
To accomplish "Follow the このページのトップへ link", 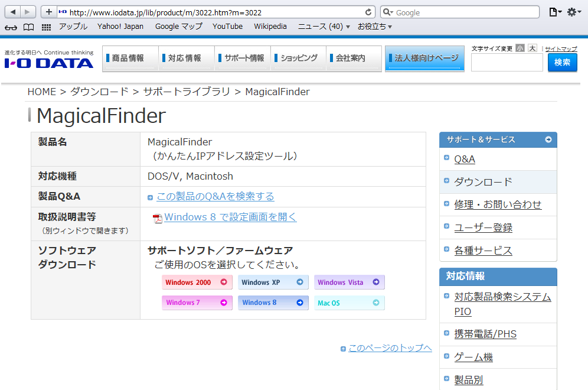I will (390, 348).
